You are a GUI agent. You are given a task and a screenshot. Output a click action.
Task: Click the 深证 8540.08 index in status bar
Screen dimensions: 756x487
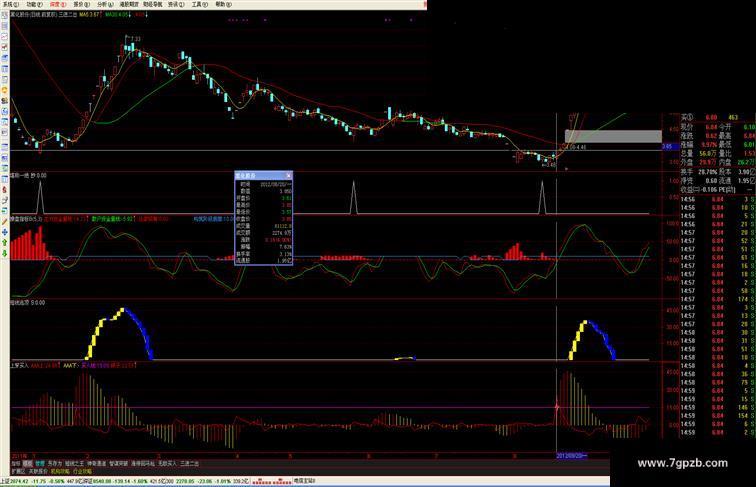pyautogui.click(x=99, y=481)
